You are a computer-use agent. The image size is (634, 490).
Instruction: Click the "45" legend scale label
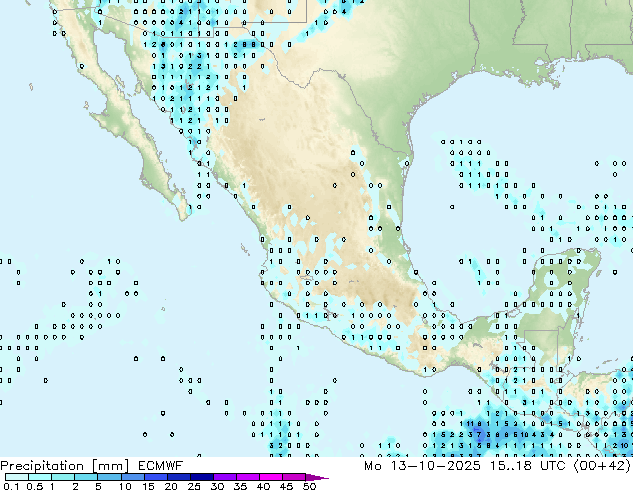pyautogui.click(x=286, y=486)
